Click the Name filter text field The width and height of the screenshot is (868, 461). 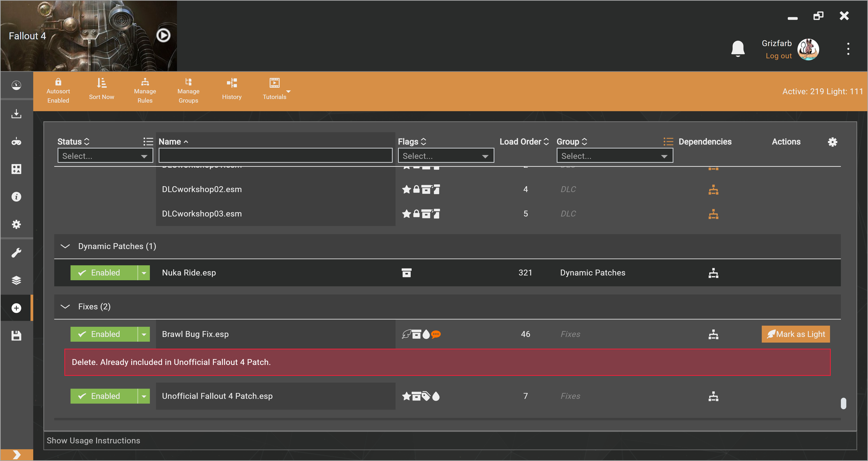pos(275,156)
